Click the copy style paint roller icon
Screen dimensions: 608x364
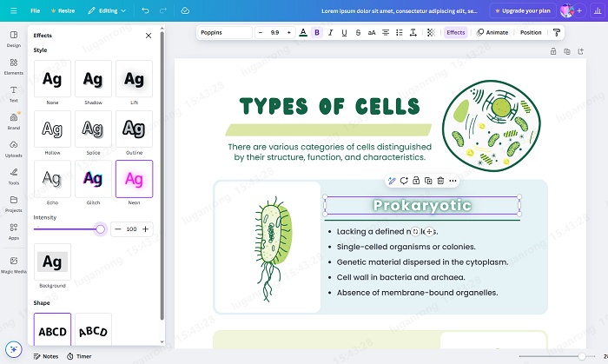[556, 32]
